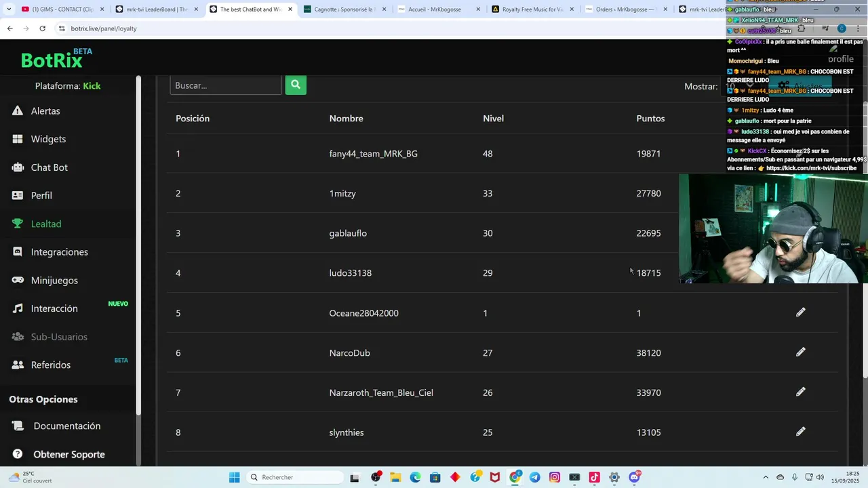The image size is (868, 488).
Task: Open McAfee from taskbar
Action: [495, 477]
